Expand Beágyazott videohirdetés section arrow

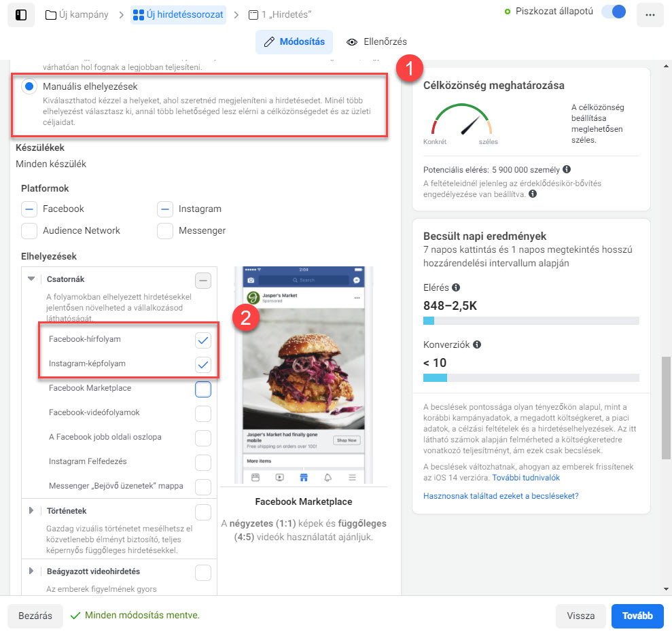coord(31,571)
